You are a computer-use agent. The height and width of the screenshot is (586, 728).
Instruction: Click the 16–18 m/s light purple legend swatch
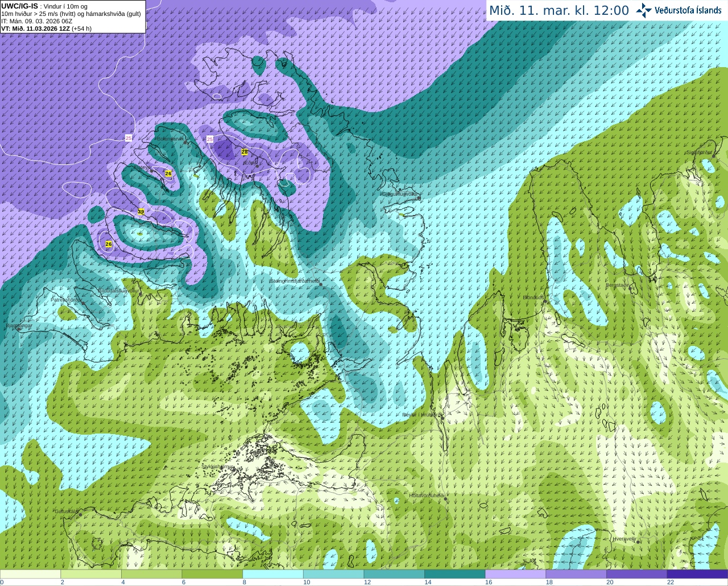click(515, 573)
